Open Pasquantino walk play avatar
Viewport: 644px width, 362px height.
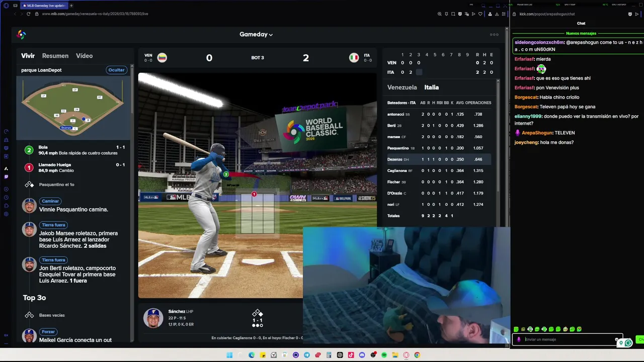tap(29, 205)
